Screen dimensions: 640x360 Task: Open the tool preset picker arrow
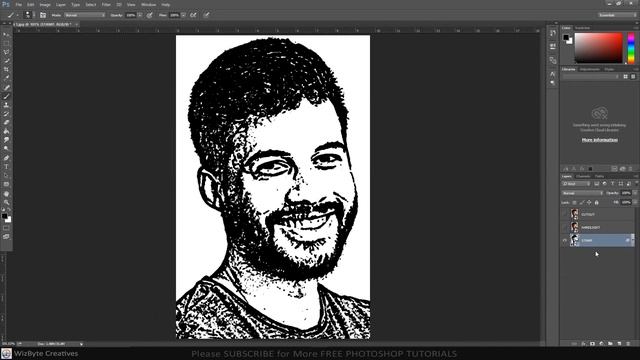(18, 15)
